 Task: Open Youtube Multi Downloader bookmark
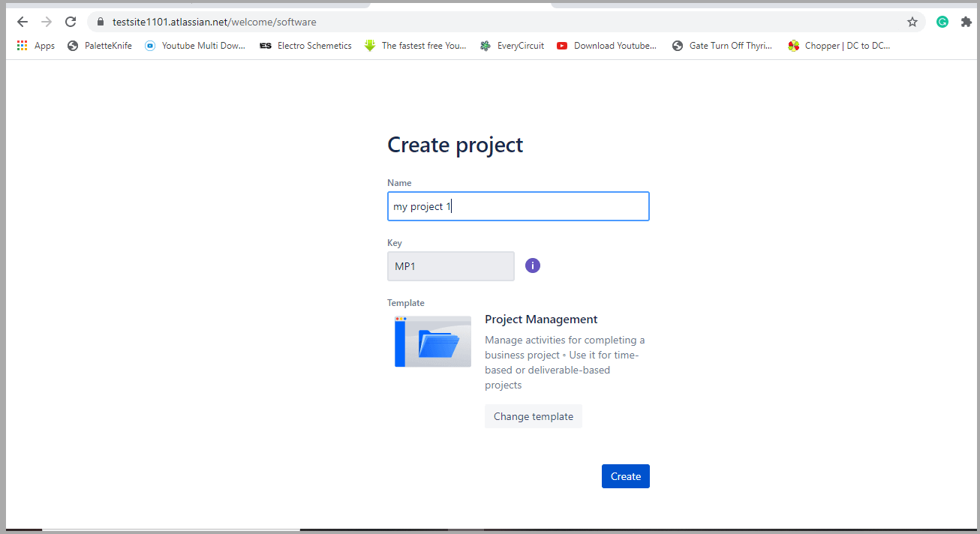pos(195,46)
